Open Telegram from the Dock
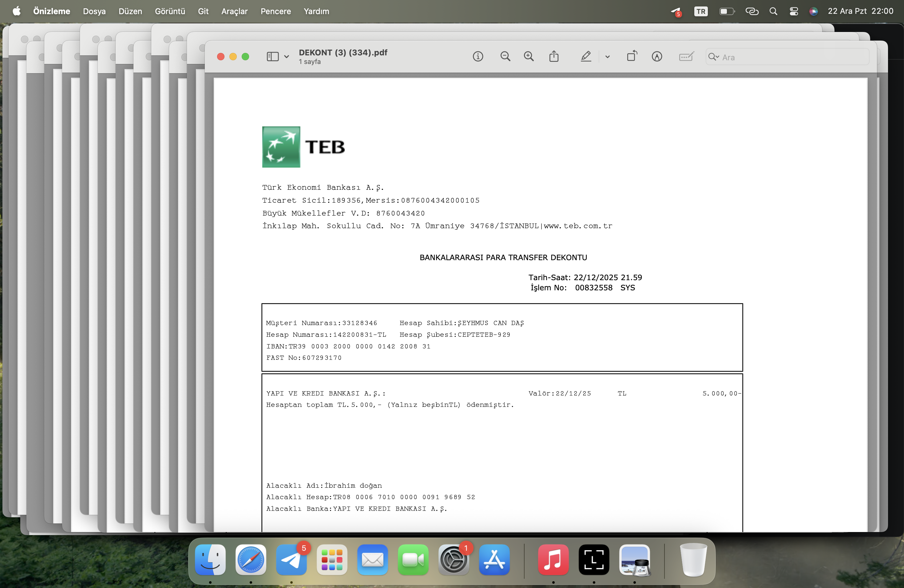Screen dimensions: 904x588 291,559
